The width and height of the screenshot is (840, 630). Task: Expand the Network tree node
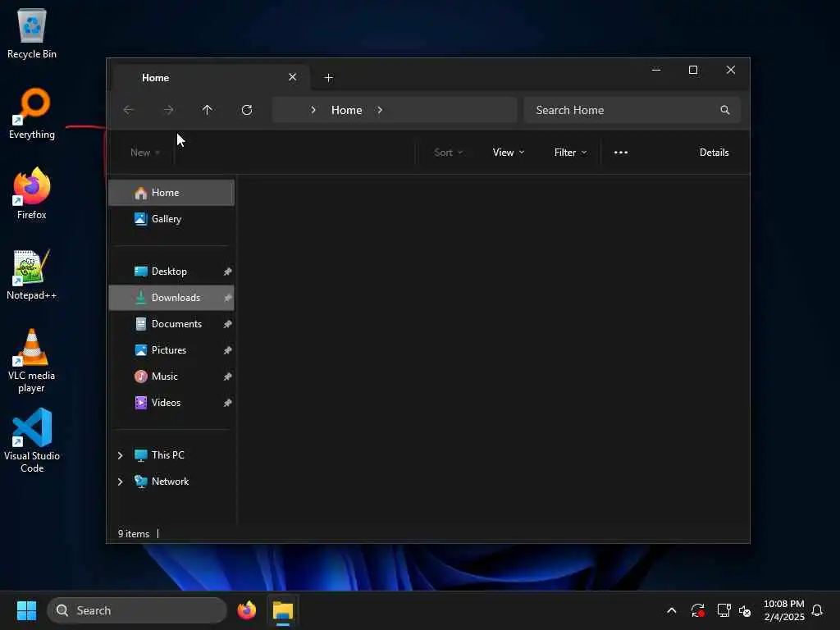tap(120, 482)
